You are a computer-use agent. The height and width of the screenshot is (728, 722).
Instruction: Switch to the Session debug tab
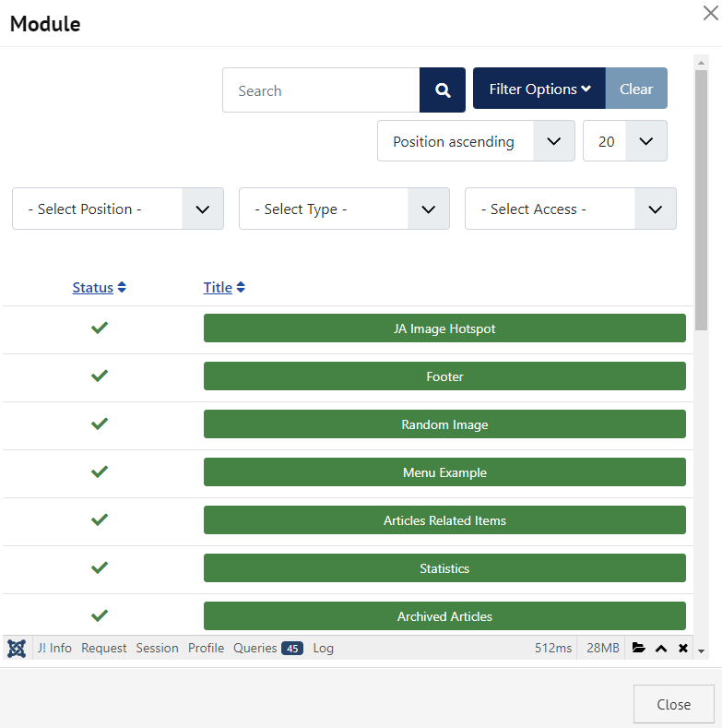coord(157,648)
